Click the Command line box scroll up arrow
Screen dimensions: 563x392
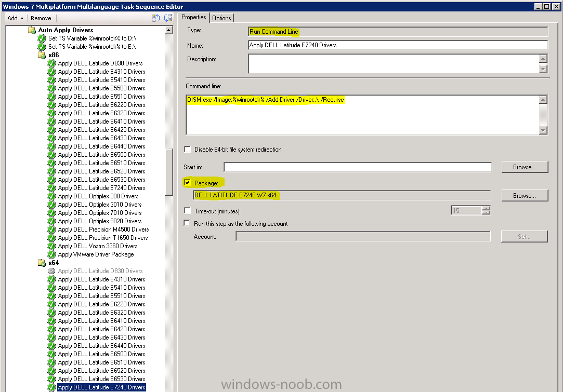(x=543, y=100)
